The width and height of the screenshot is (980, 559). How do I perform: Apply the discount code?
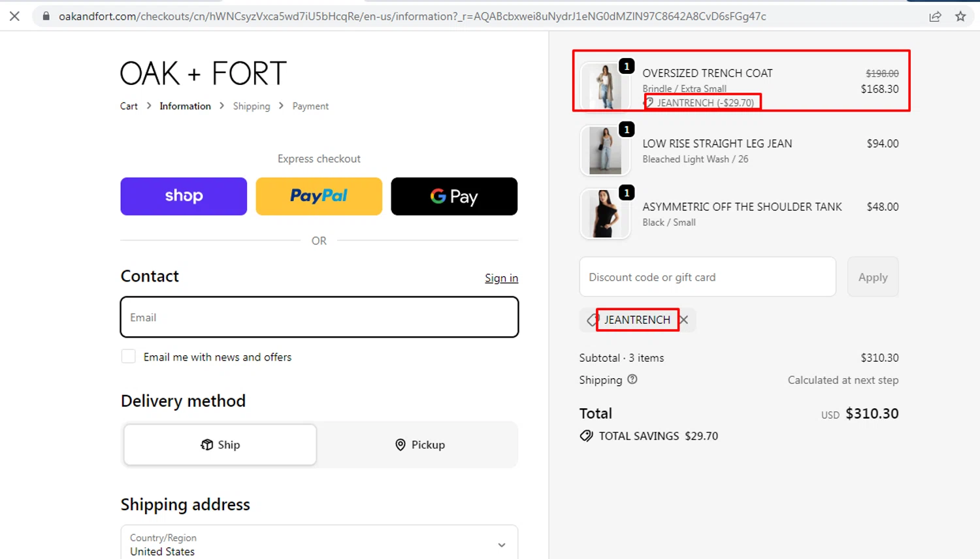pyautogui.click(x=873, y=277)
